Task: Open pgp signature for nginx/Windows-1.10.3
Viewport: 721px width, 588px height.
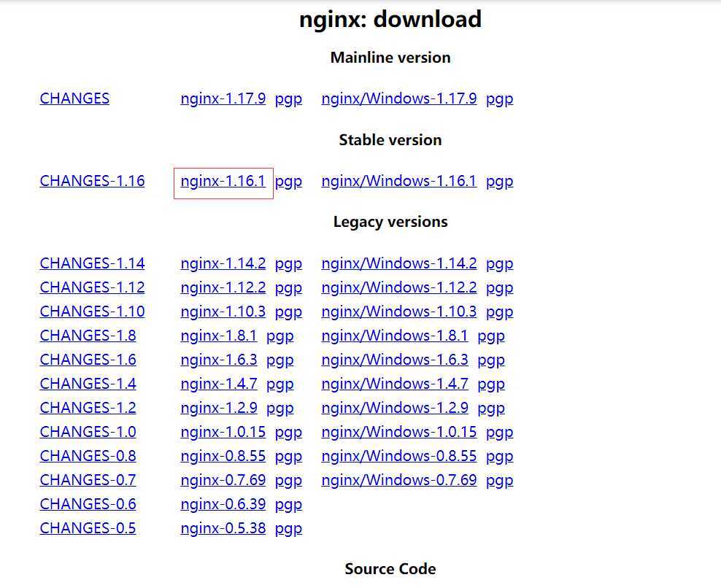Action: tap(499, 312)
